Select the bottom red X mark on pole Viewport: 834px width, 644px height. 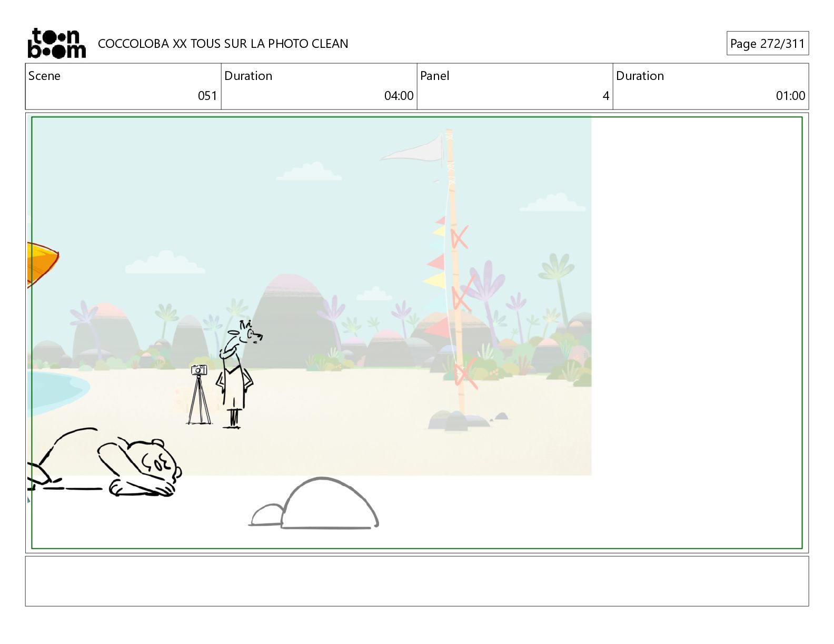click(x=465, y=375)
